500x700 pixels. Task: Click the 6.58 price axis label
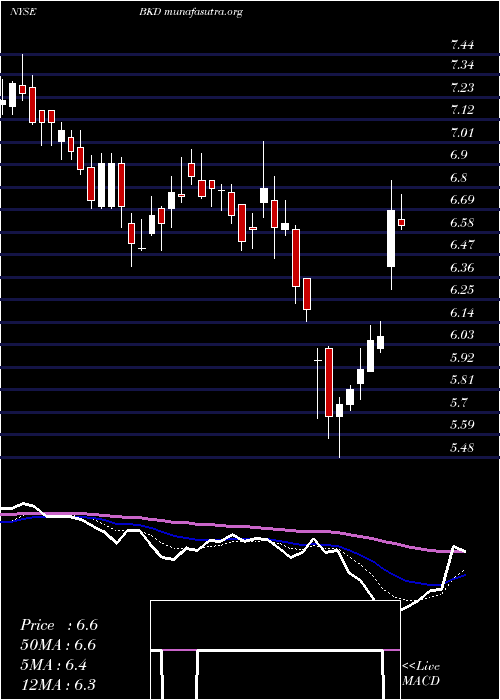(462, 222)
